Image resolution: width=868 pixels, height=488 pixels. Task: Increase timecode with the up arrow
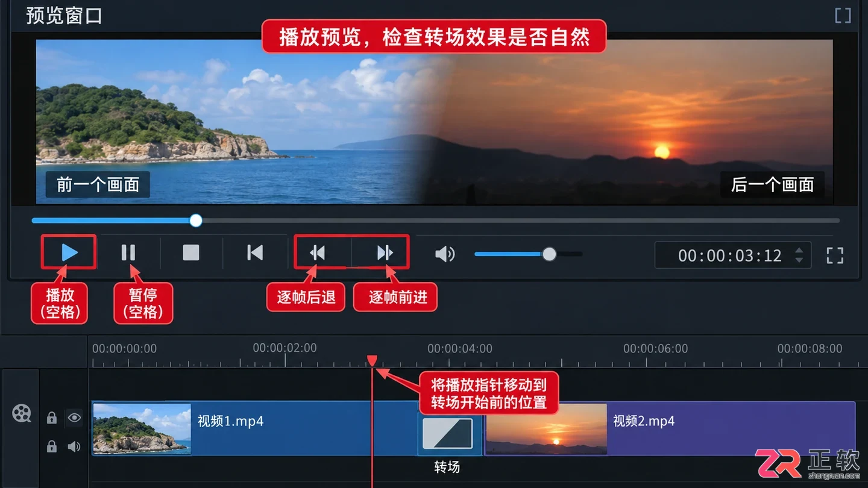coord(799,250)
